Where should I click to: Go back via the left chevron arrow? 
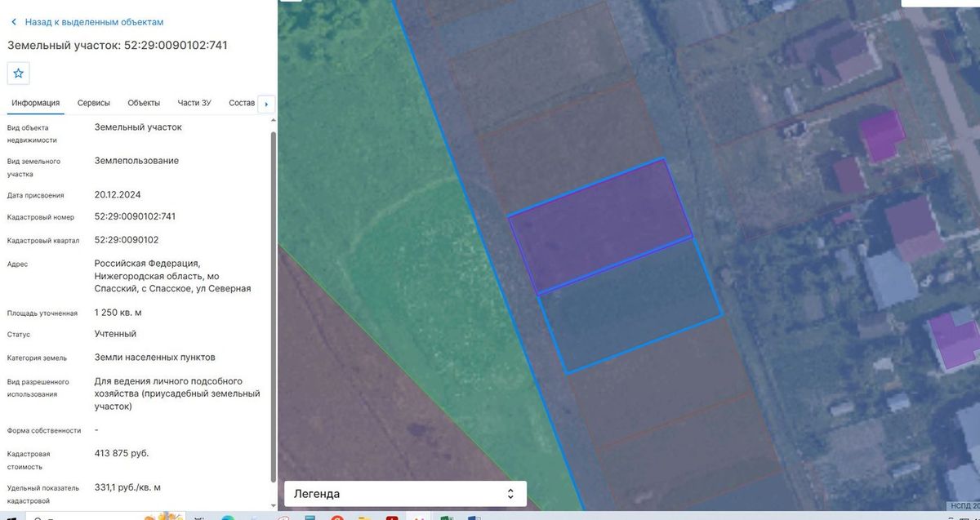(13, 22)
